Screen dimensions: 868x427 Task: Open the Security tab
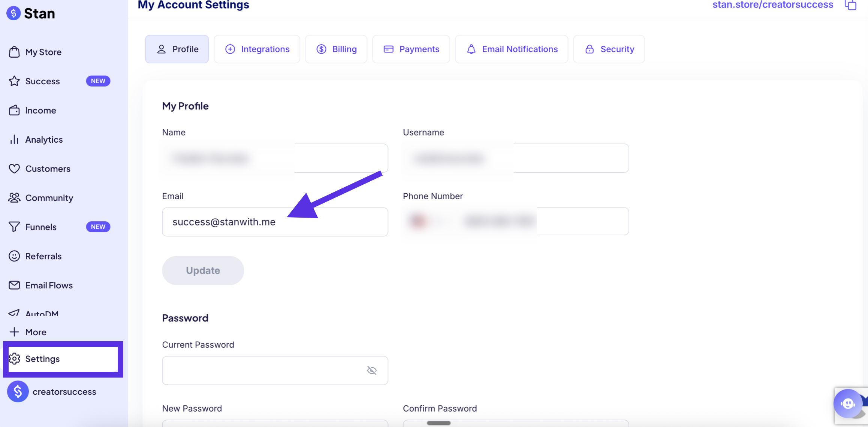tap(609, 49)
